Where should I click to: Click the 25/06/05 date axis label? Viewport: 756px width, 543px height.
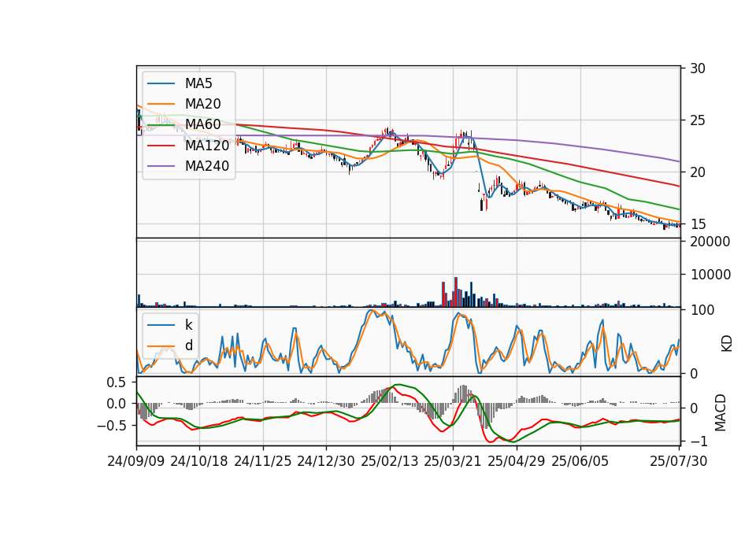tap(580, 461)
